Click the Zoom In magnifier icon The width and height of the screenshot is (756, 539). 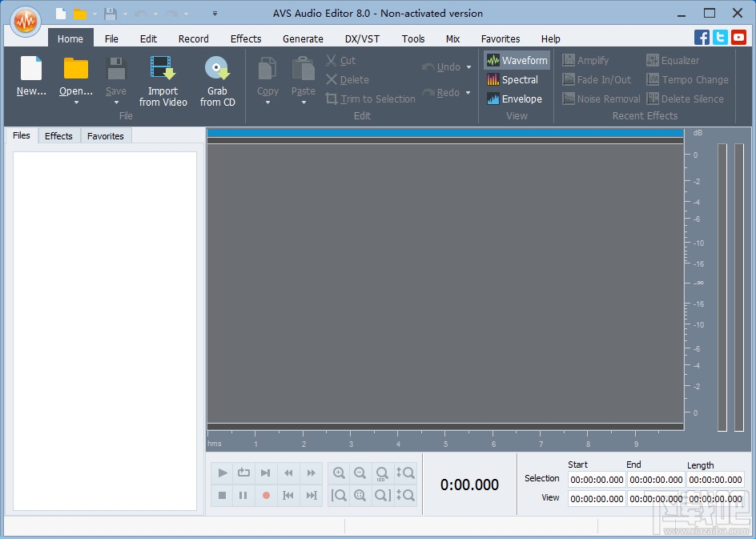(x=339, y=473)
